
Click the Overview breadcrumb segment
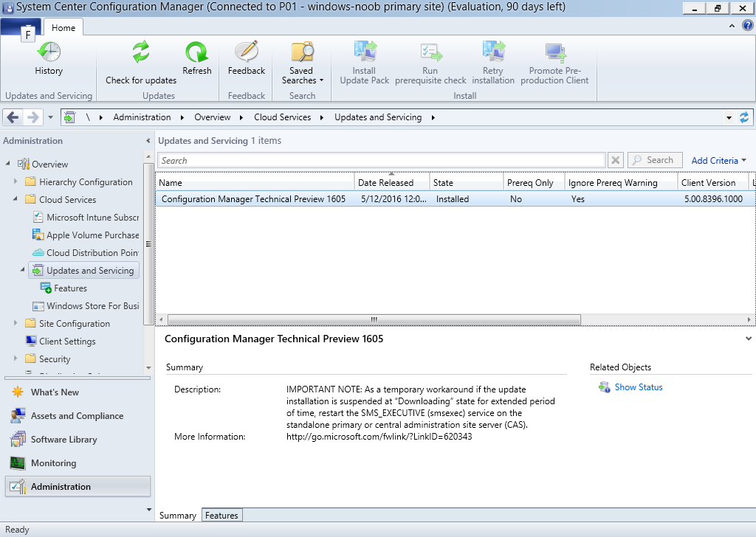coord(212,117)
